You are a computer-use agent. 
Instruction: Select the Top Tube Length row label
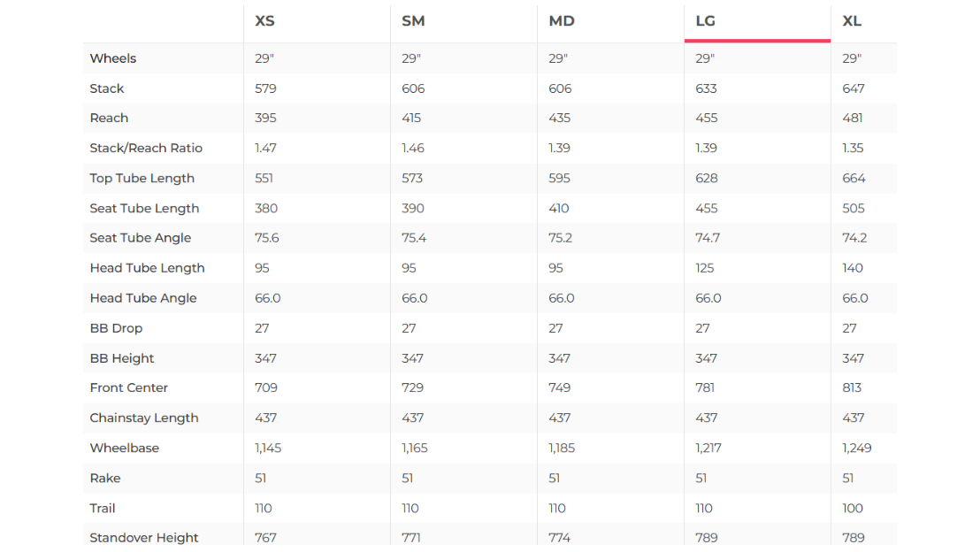click(x=142, y=178)
